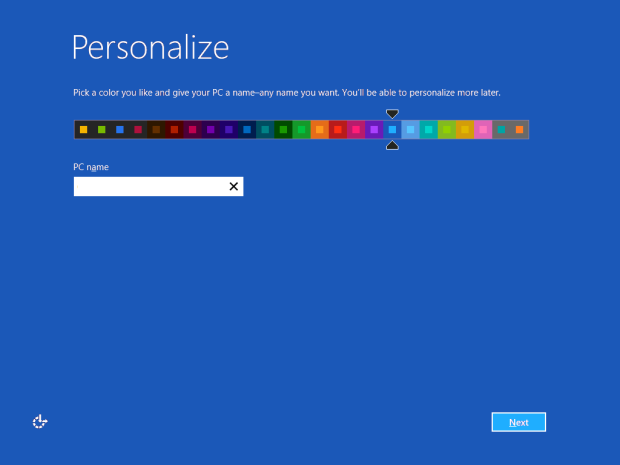Select the bright green color swatch
Image resolution: width=620 pixels, height=465 pixels.
tap(302, 130)
